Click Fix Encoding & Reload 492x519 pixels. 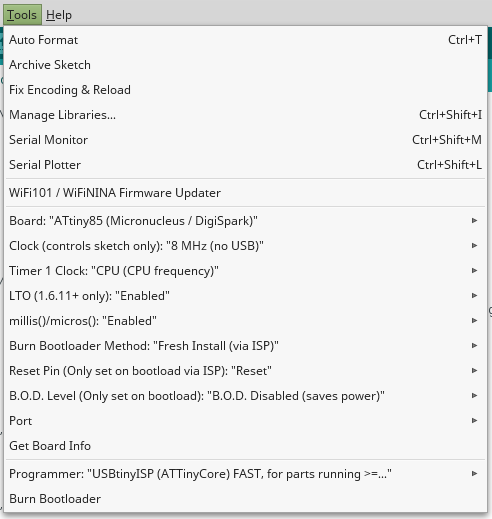(x=245, y=90)
